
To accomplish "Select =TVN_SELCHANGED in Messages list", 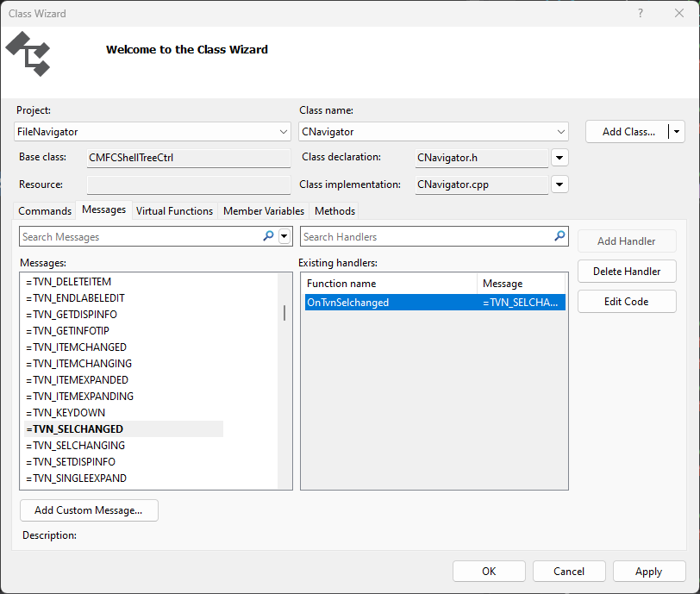I will (x=123, y=428).
